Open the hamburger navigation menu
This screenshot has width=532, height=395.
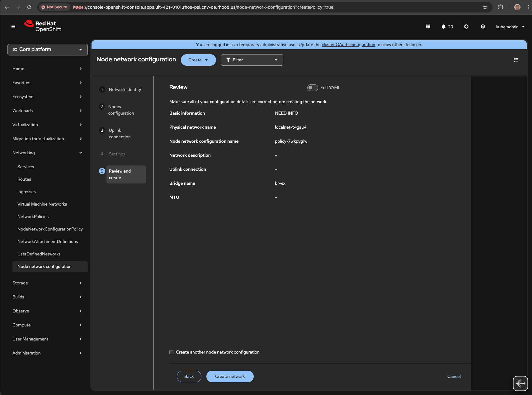point(13,27)
